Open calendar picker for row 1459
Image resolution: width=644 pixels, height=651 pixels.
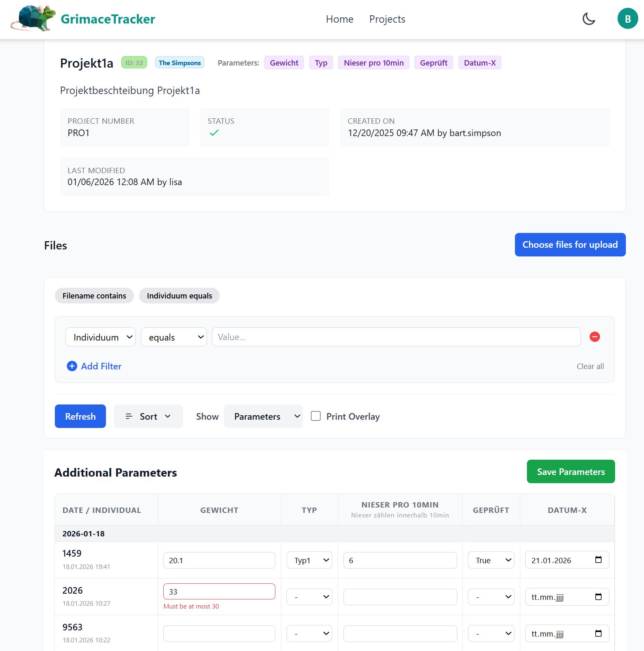pyautogui.click(x=598, y=560)
